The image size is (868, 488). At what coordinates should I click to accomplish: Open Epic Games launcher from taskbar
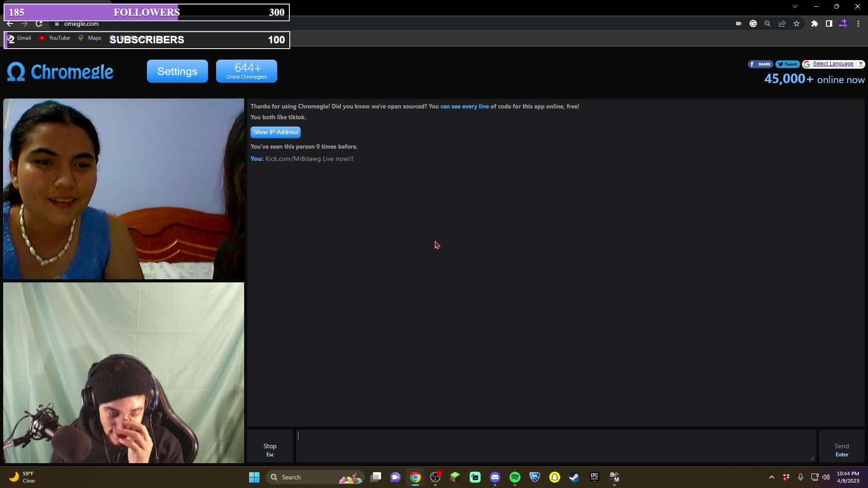pyautogui.click(x=594, y=477)
